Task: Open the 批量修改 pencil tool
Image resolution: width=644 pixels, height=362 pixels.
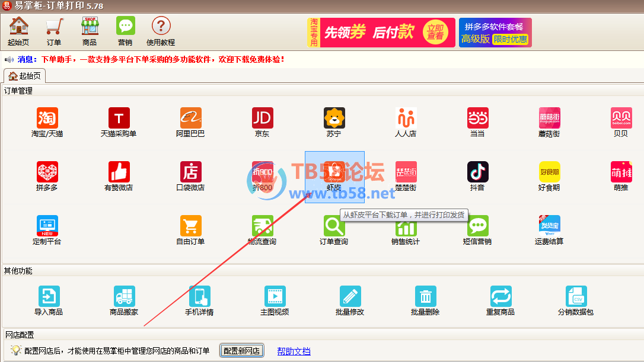Action: click(x=350, y=301)
